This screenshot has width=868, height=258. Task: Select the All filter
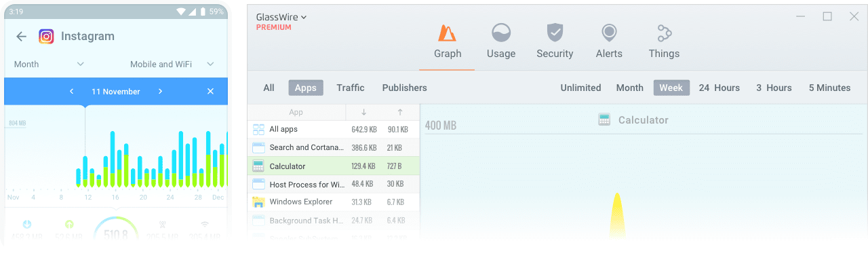click(x=269, y=88)
